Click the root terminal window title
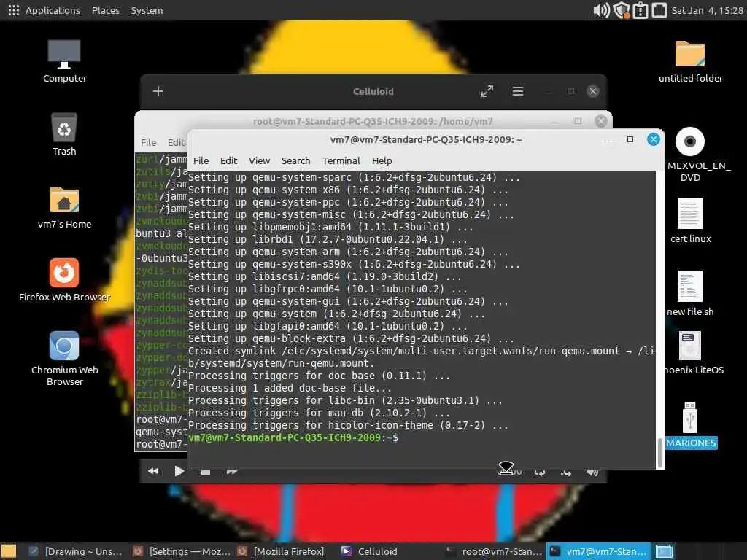Image resolution: width=747 pixels, height=560 pixels. [x=373, y=122]
